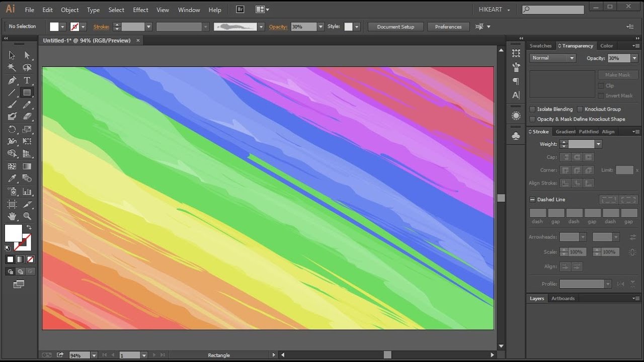Activate the Rotate tool
This screenshot has width=644, height=362.
click(12, 129)
